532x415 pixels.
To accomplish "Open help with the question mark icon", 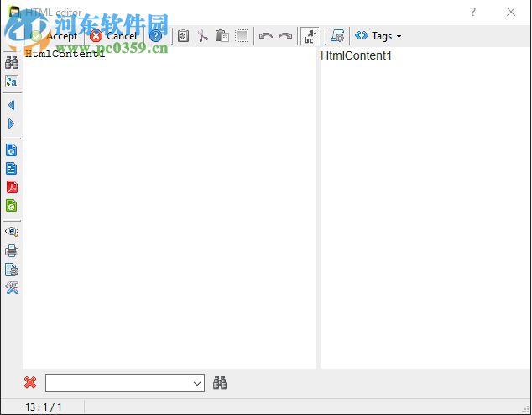I will pos(155,36).
